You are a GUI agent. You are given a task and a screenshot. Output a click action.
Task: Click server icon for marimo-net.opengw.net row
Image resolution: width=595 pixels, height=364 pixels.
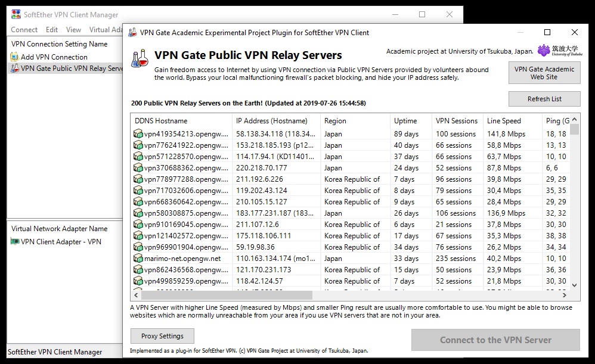[138, 258]
